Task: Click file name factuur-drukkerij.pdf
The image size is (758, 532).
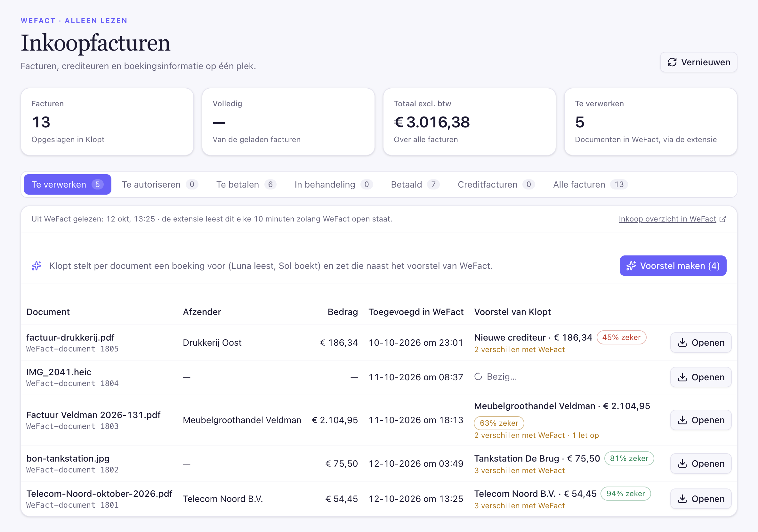Action: (70, 337)
